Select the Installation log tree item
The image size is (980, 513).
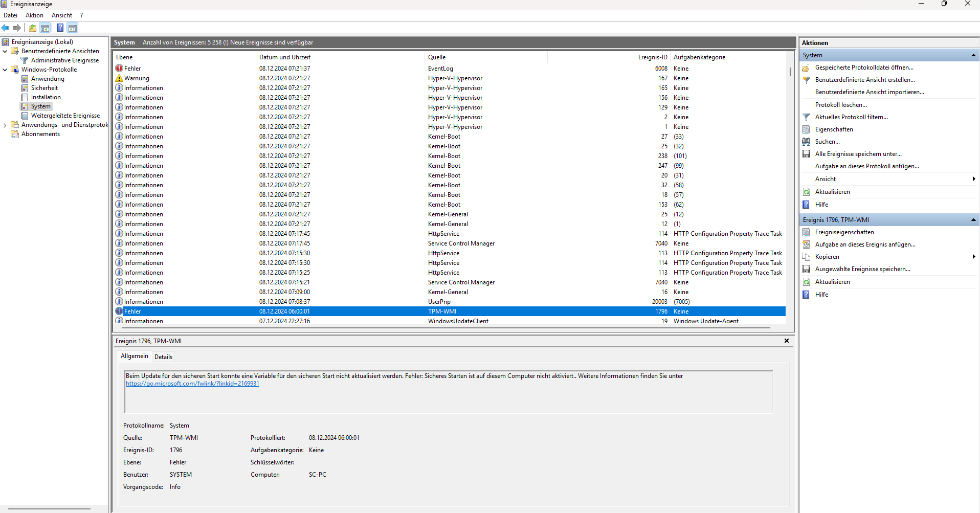pyautogui.click(x=46, y=97)
